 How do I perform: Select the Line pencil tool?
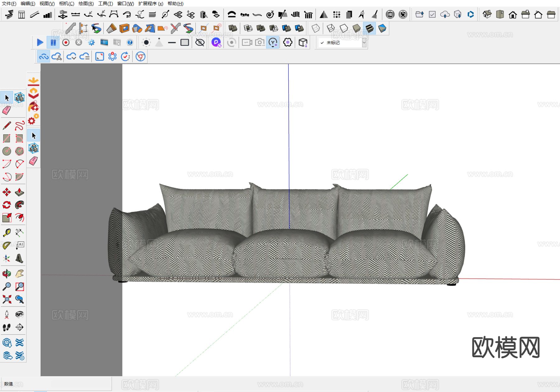pyautogui.click(x=7, y=126)
